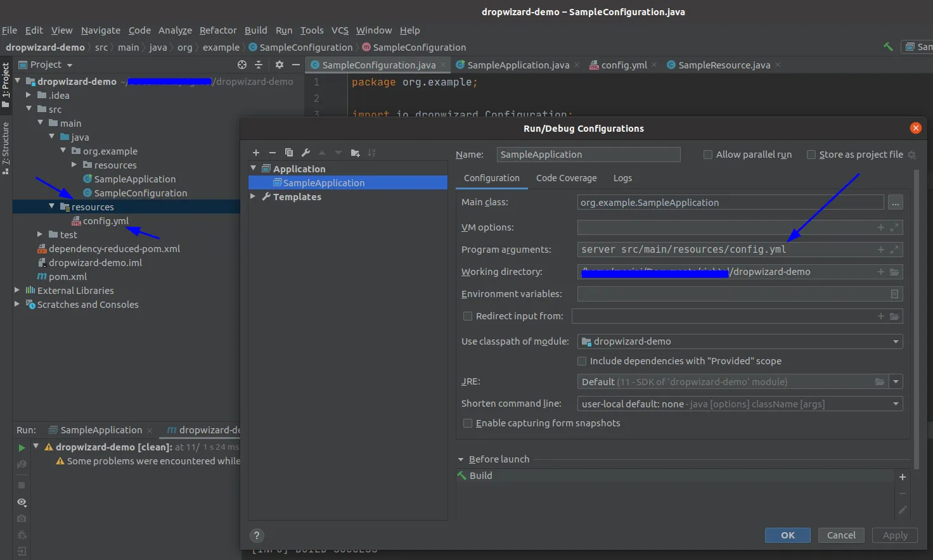Browse main class with ellipsis button
Image resolution: width=933 pixels, height=560 pixels.
(x=895, y=203)
